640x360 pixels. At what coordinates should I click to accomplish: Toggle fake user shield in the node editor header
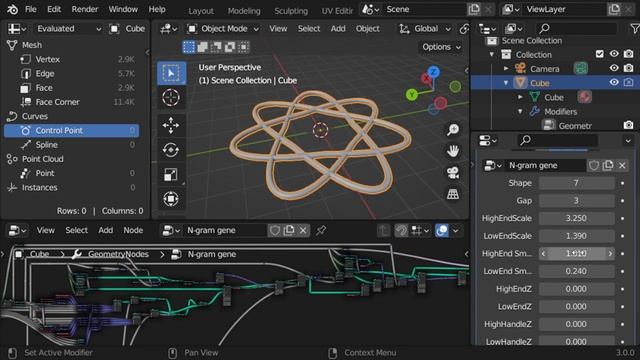point(275,231)
